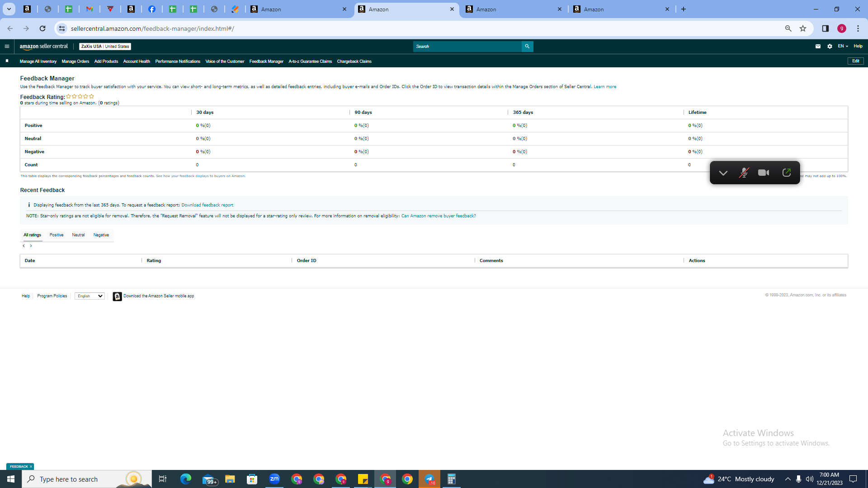
Task: Click Download the Amazon Seller mobile app link
Action: coord(159,296)
